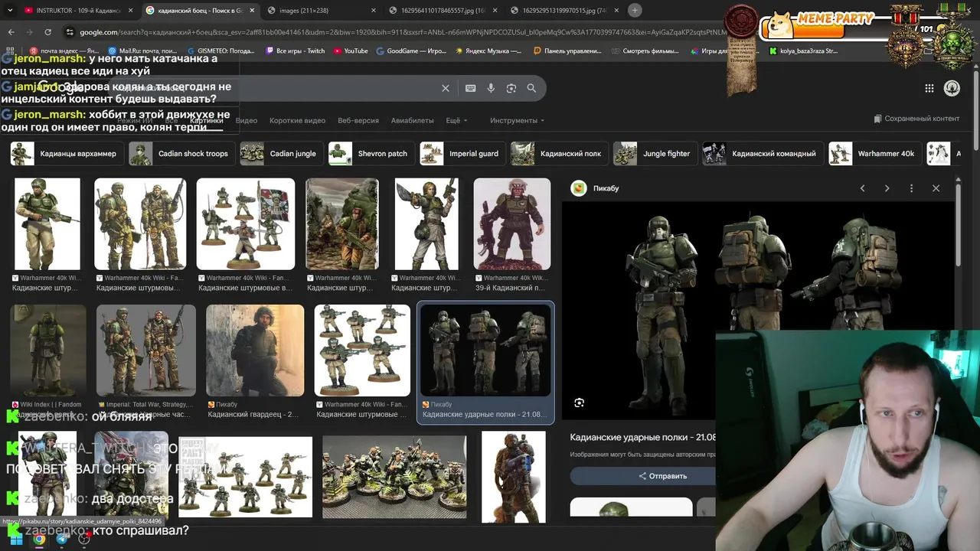Viewport: 980px width, 551px height.
Task: Open the painted jungle squad miniatures thumbnail
Action: 394,477
